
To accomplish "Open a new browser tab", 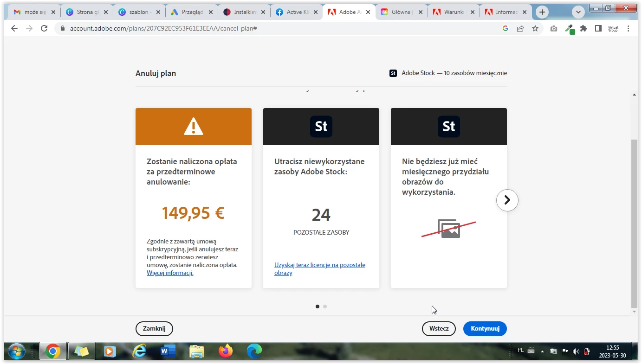I will (542, 13).
